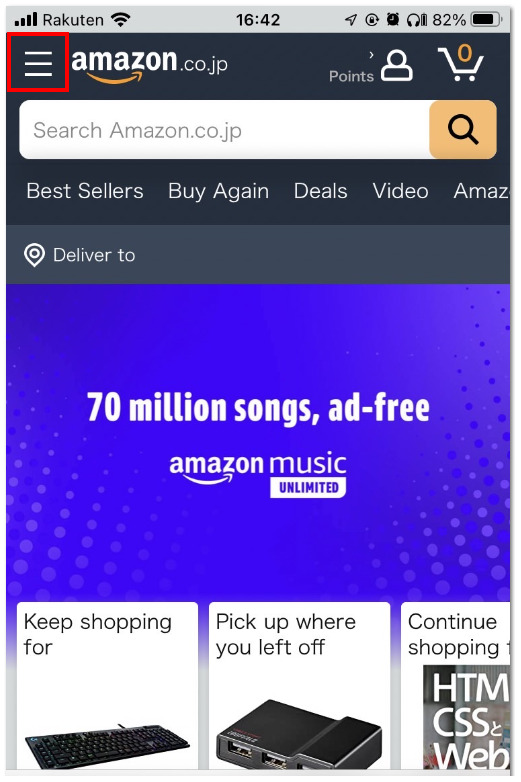
Task: Tap the delivery location pin icon
Action: (34, 255)
